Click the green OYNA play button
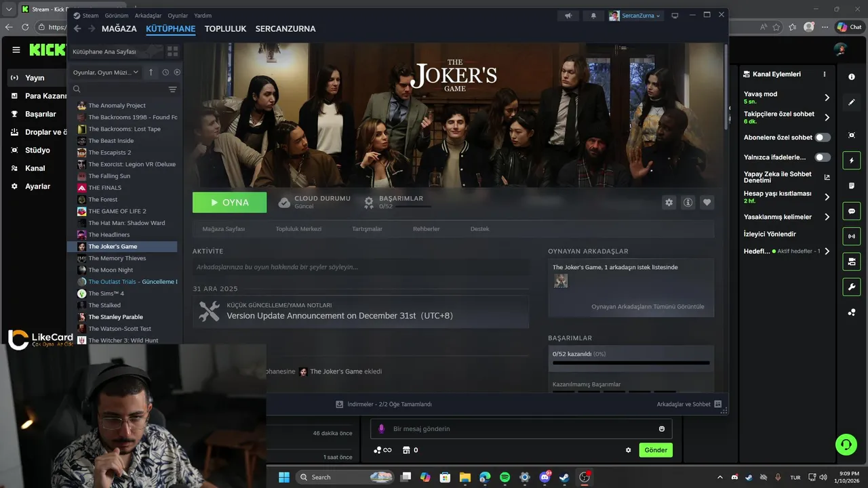This screenshot has height=488, width=868. [230, 202]
